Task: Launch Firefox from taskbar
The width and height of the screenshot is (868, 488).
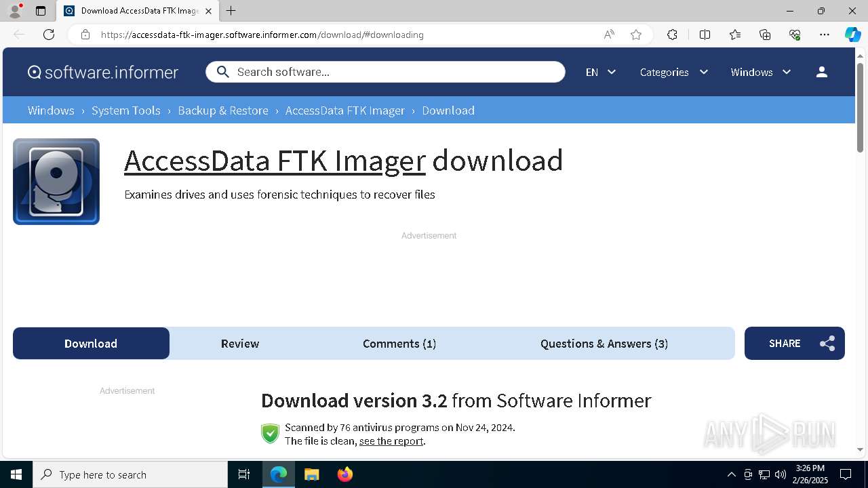Action: [x=345, y=474]
